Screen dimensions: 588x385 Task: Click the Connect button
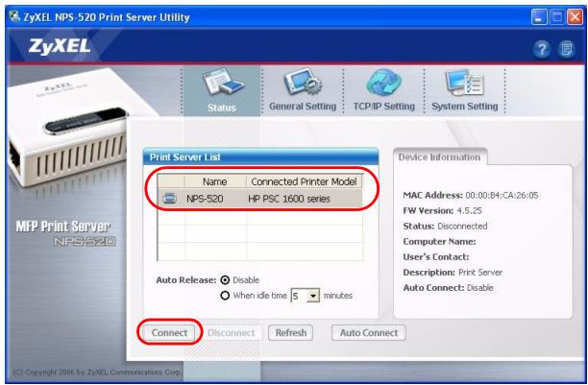tap(169, 333)
